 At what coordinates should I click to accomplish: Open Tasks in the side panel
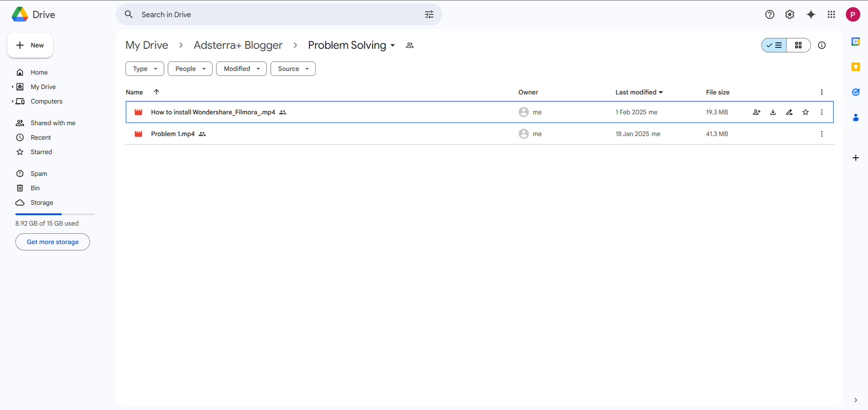point(856,92)
